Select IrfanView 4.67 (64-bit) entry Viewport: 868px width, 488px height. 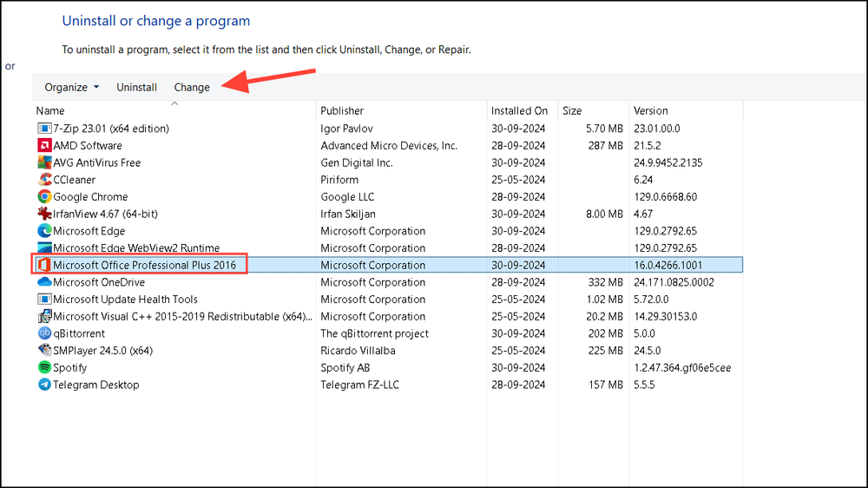(x=105, y=214)
